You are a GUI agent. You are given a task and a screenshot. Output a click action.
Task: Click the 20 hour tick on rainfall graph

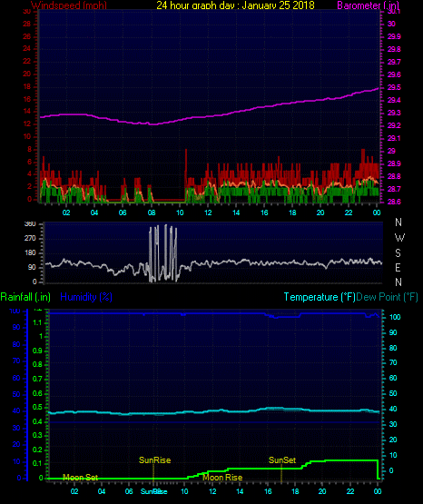[322, 491]
